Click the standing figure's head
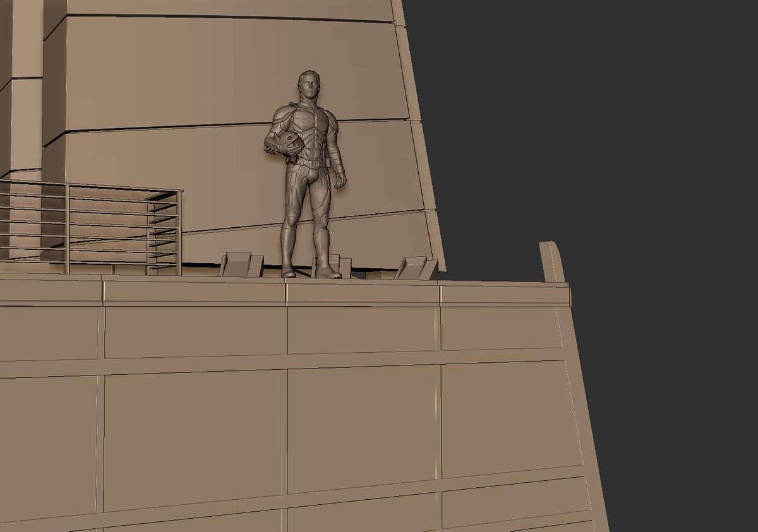Image resolution: width=758 pixels, height=532 pixels. click(x=308, y=85)
